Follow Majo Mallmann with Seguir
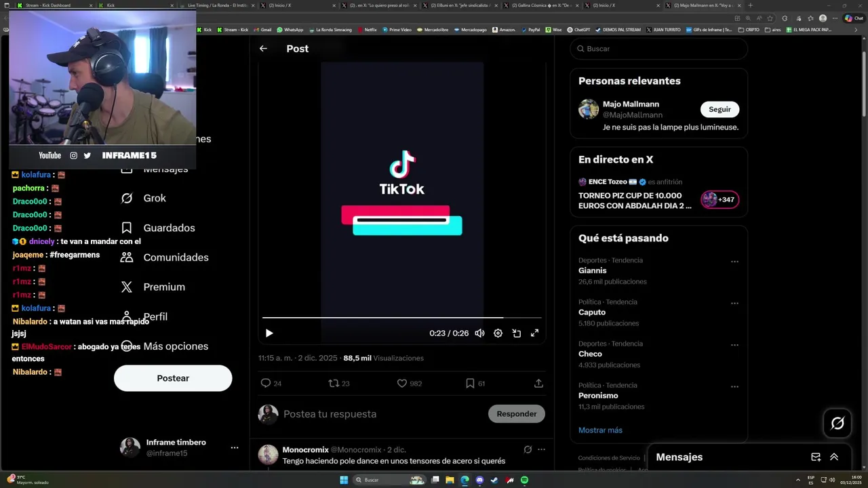 click(719, 109)
